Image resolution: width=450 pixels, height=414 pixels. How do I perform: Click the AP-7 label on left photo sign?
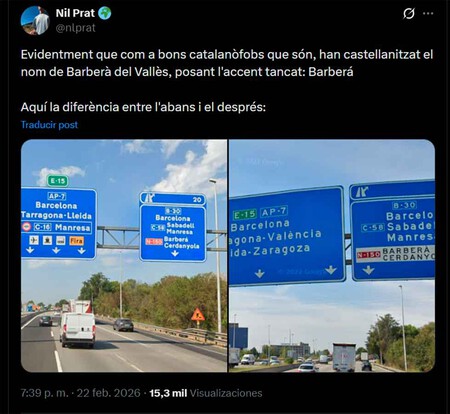coord(57,196)
